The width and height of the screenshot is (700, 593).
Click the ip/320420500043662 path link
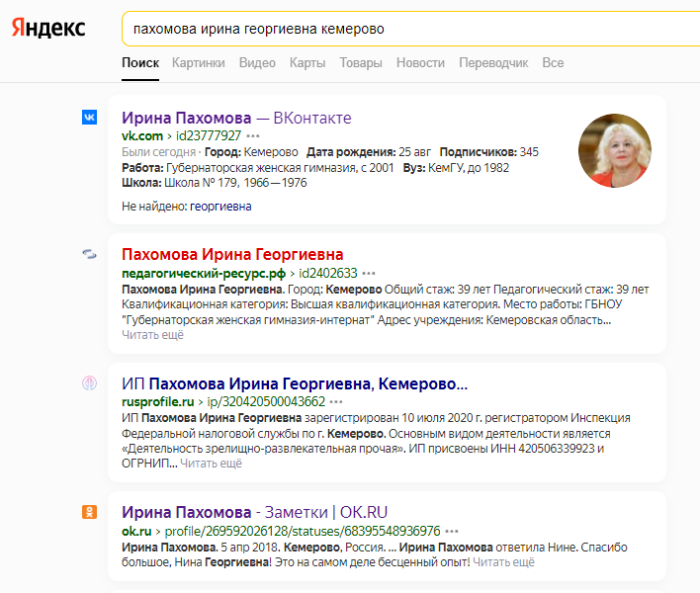[266, 401]
